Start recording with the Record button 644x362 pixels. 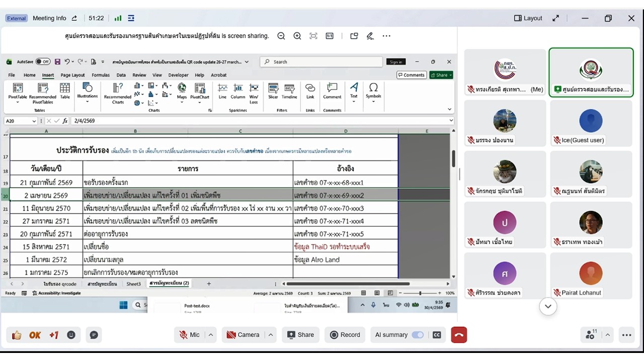point(345,335)
